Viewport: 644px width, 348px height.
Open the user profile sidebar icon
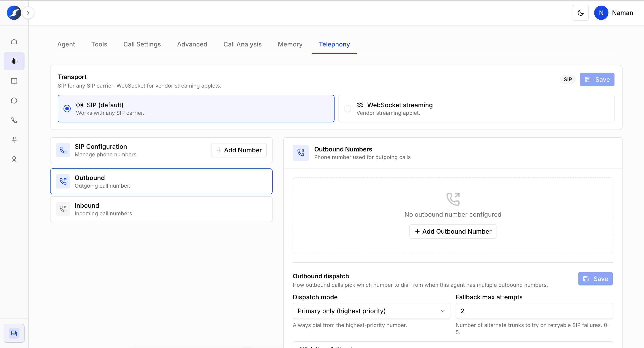[14, 159]
